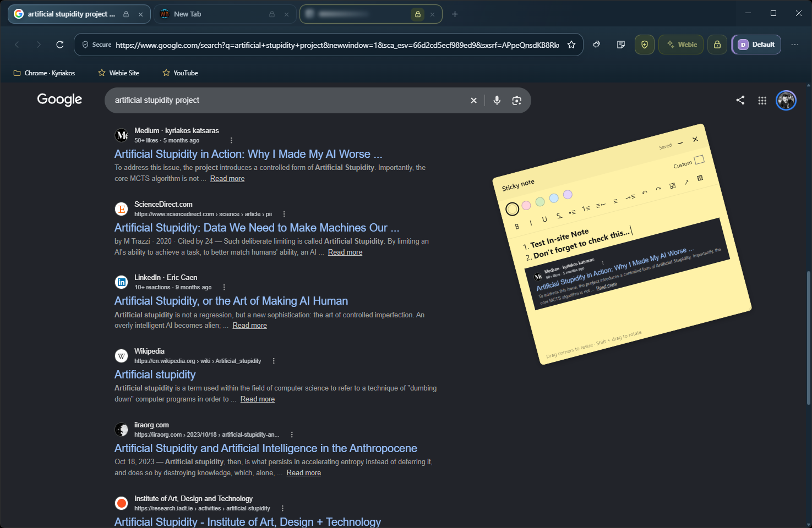Open the Google apps grid
This screenshot has width=812, height=528.
[x=762, y=100]
